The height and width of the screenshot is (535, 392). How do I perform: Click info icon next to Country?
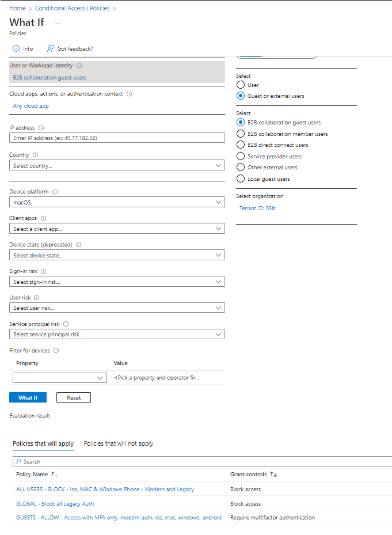(36, 155)
